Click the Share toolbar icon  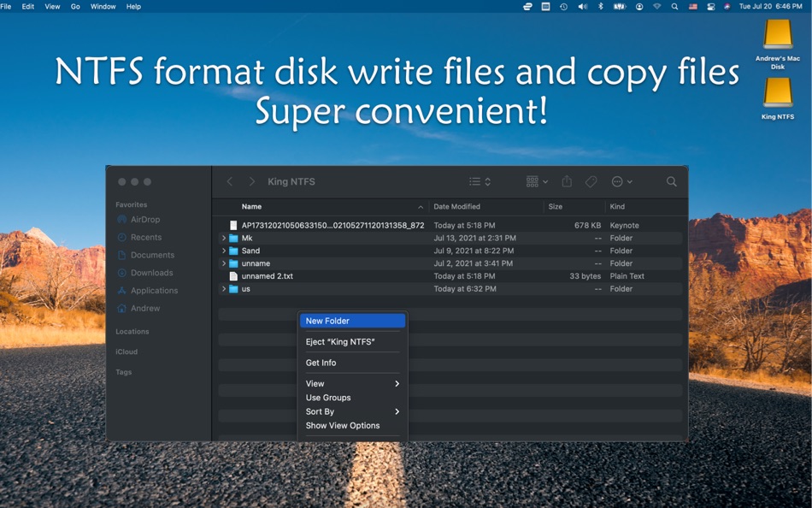click(567, 181)
